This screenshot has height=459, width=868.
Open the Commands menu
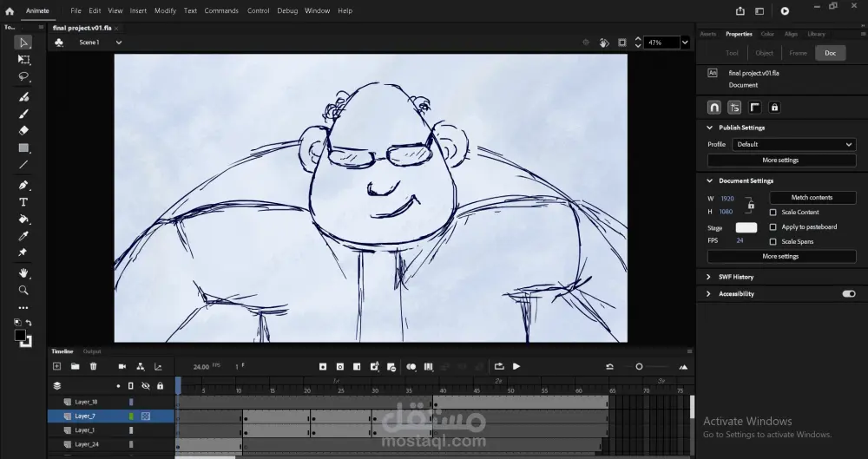(221, 10)
